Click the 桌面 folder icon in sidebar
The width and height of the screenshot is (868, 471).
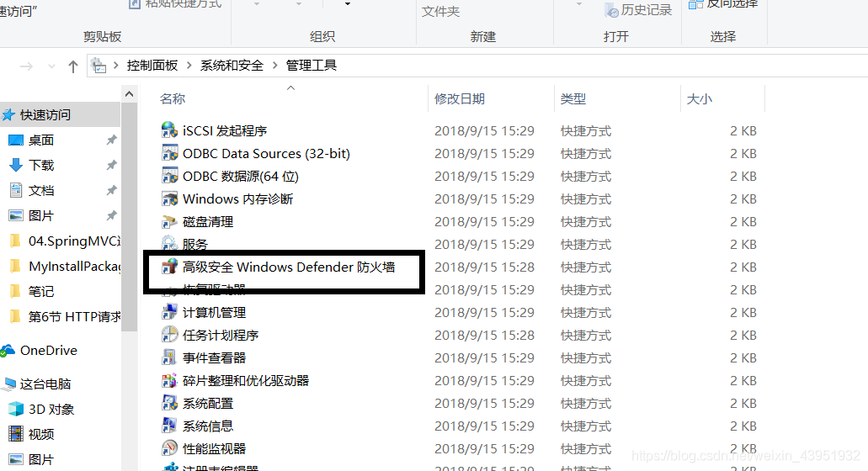pyautogui.click(x=16, y=140)
